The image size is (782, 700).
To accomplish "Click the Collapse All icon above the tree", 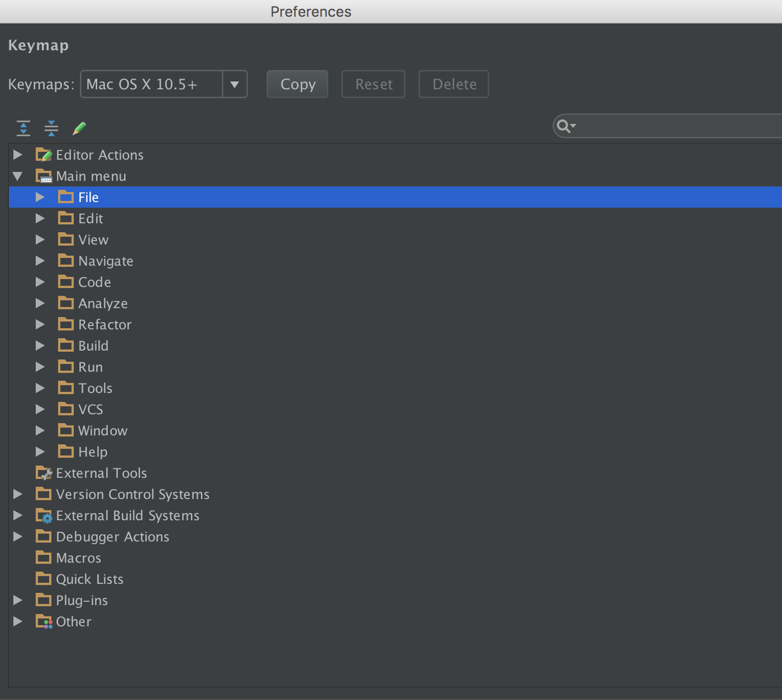I will [x=51, y=128].
